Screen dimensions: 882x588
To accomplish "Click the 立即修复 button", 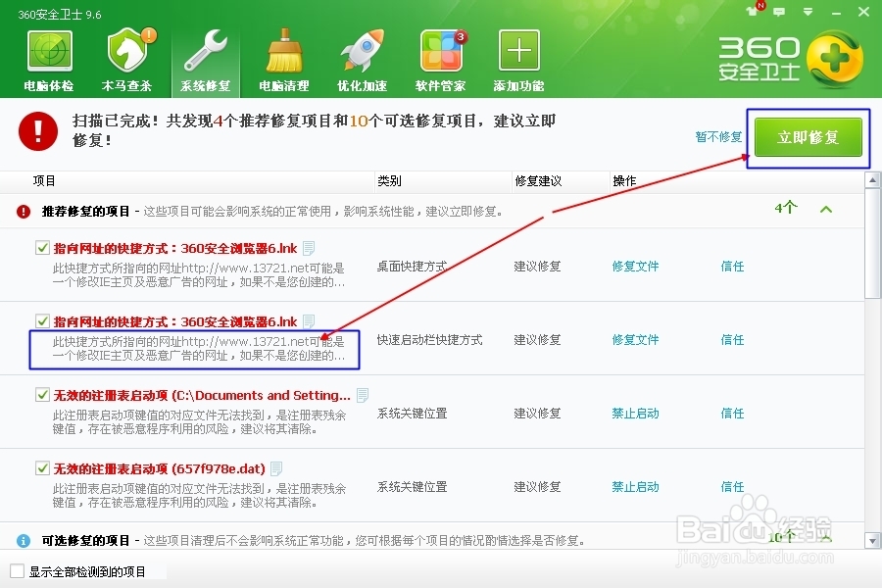I will [x=808, y=137].
